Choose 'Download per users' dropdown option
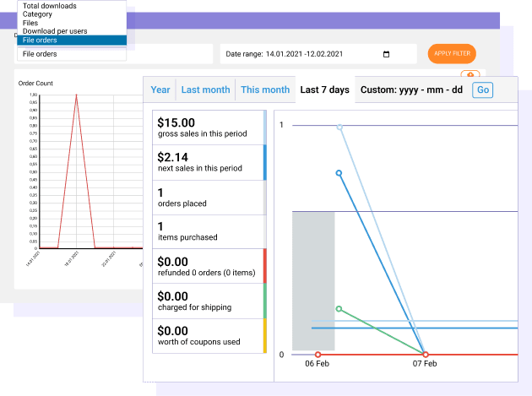This screenshot has width=532, height=396. (x=56, y=31)
